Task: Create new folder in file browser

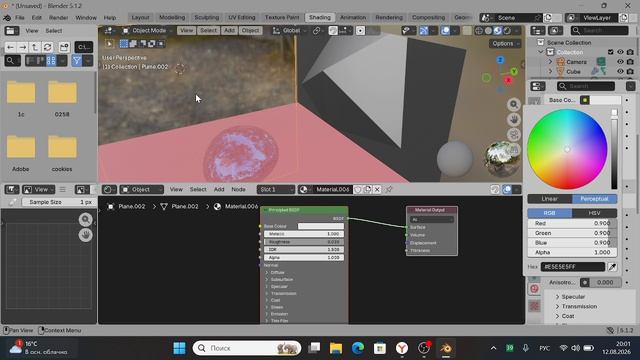Action: (x=64, y=47)
